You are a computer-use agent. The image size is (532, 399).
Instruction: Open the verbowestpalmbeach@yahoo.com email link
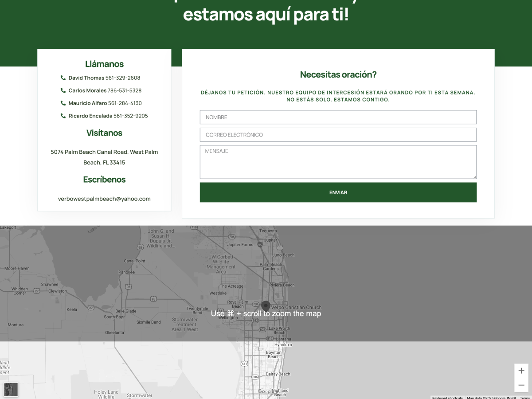point(104,199)
